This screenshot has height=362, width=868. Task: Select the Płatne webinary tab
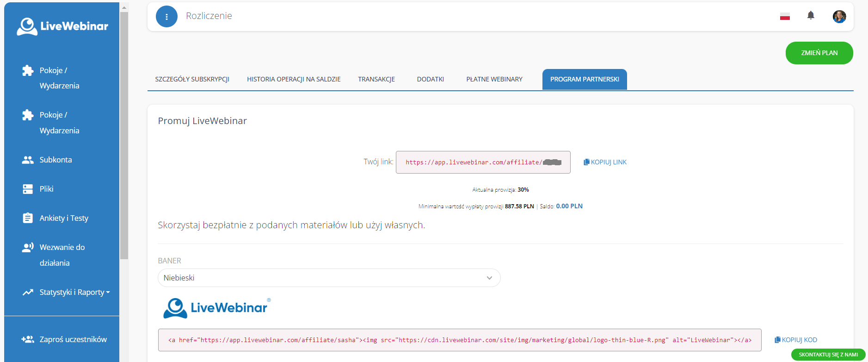click(x=494, y=79)
